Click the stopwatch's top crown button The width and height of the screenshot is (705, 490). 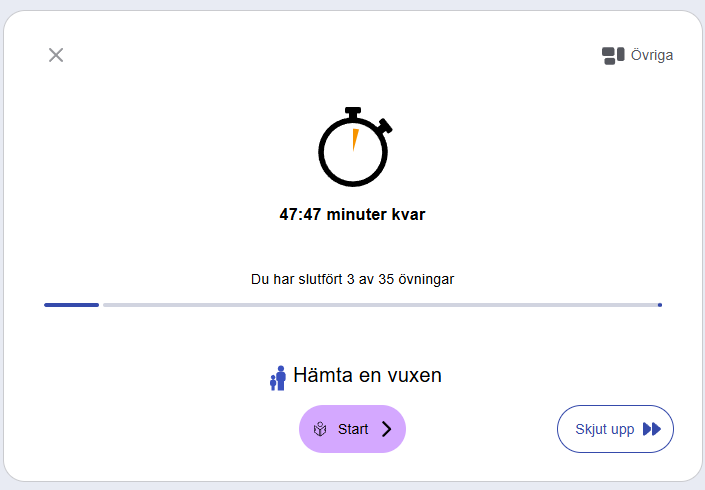352,111
